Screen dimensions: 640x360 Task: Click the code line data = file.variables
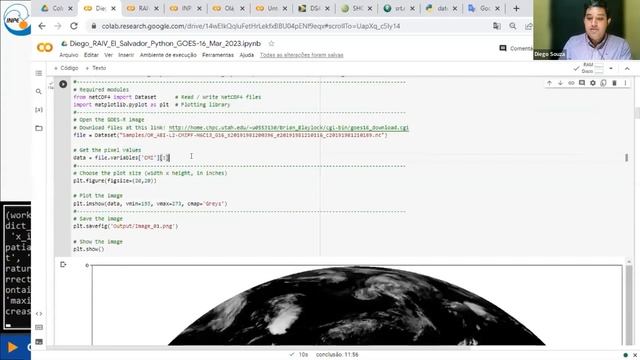tap(121, 158)
